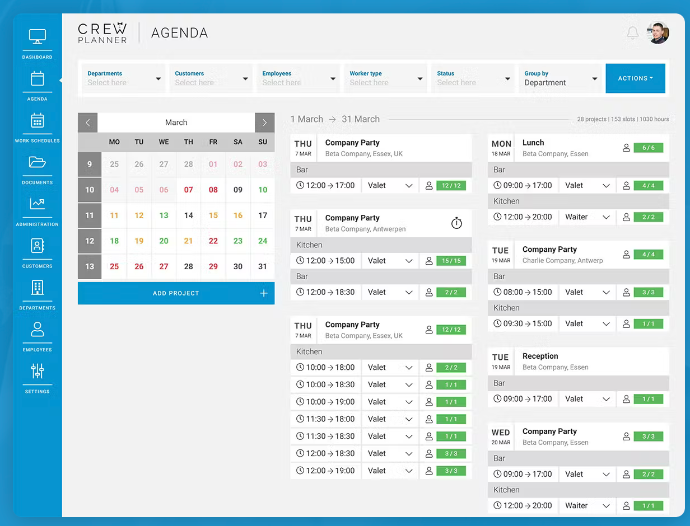Image resolution: width=690 pixels, height=526 pixels.
Task: Click the Add Project button
Action: click(x=176, y=293)
